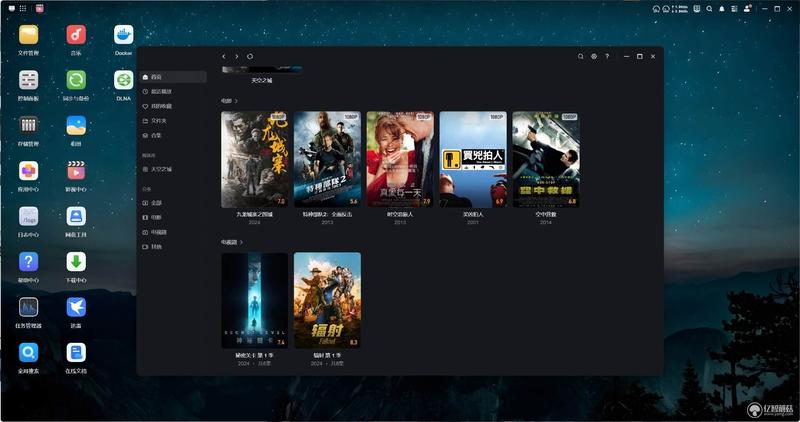Open the 应用中心 app center icon
This screenshot has width=800, height=422.
pyautogui.click(x=29, y=171)
